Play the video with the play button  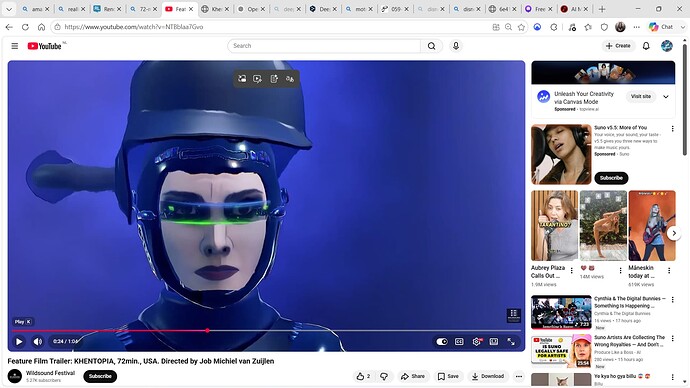(19, 341)
